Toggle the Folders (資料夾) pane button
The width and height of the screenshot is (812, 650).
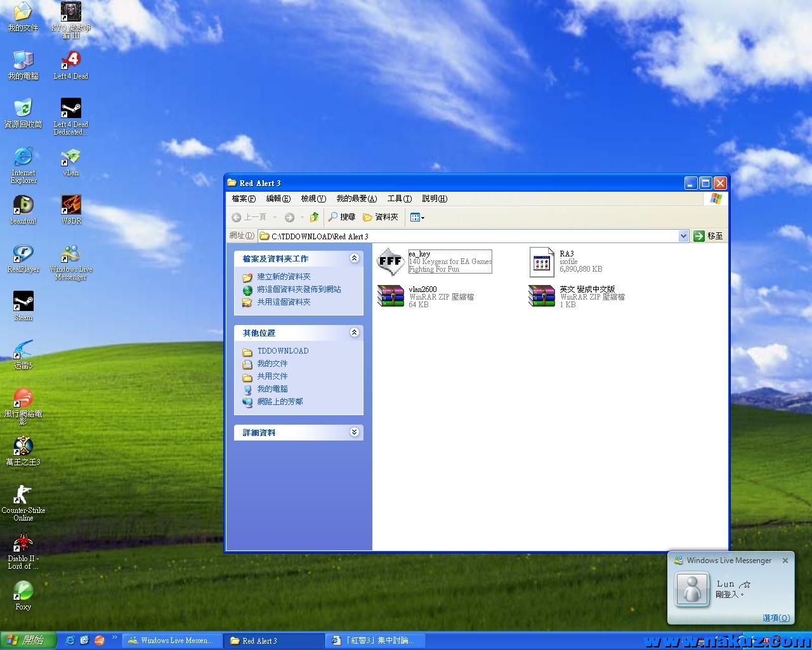coord(381,217)
